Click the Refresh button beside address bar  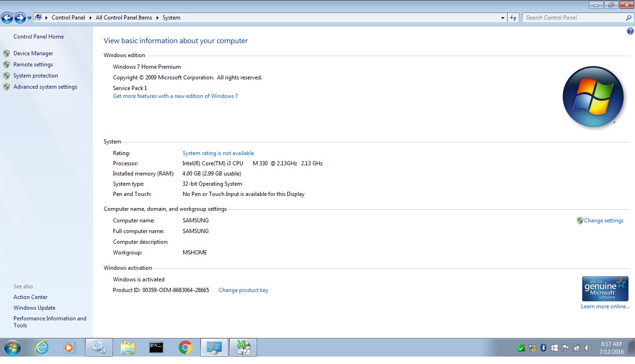[x=513, y=18]
